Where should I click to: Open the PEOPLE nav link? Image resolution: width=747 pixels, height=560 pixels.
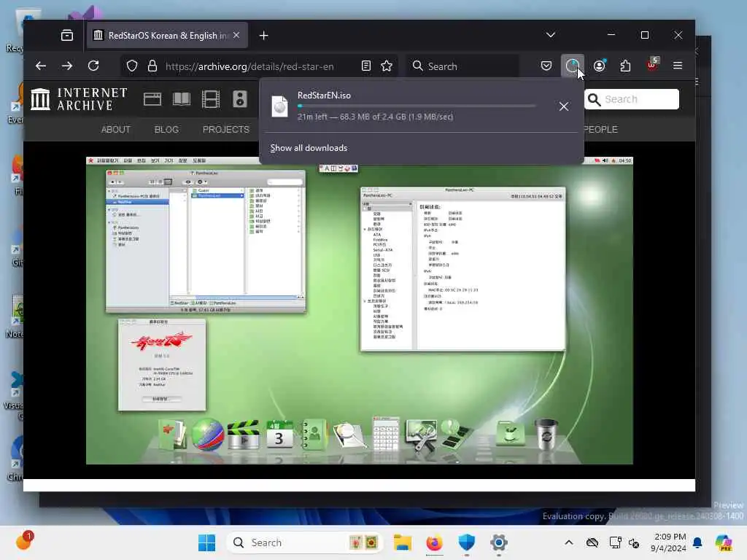[x=600, y=130]
